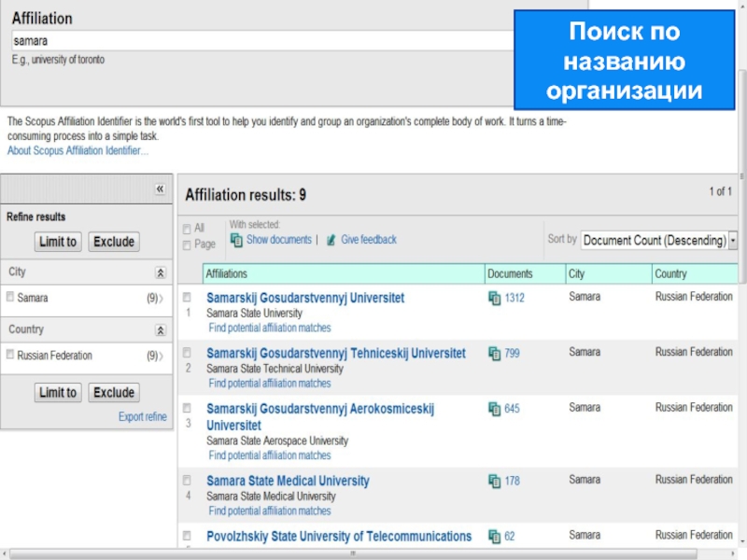
Task: Sort by the Documents column header
Action: (510, 274)
